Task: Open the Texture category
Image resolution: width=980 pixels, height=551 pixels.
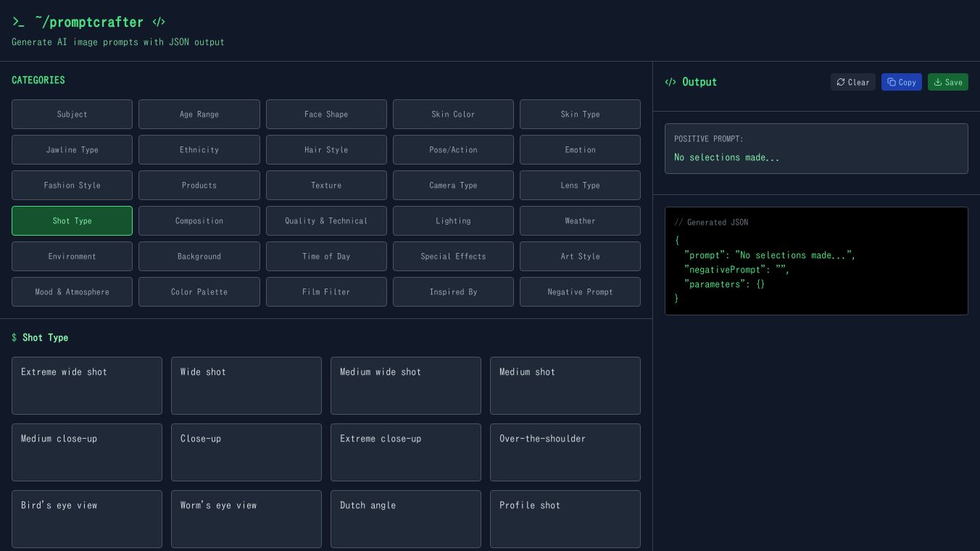Action: tap(326, 185)
